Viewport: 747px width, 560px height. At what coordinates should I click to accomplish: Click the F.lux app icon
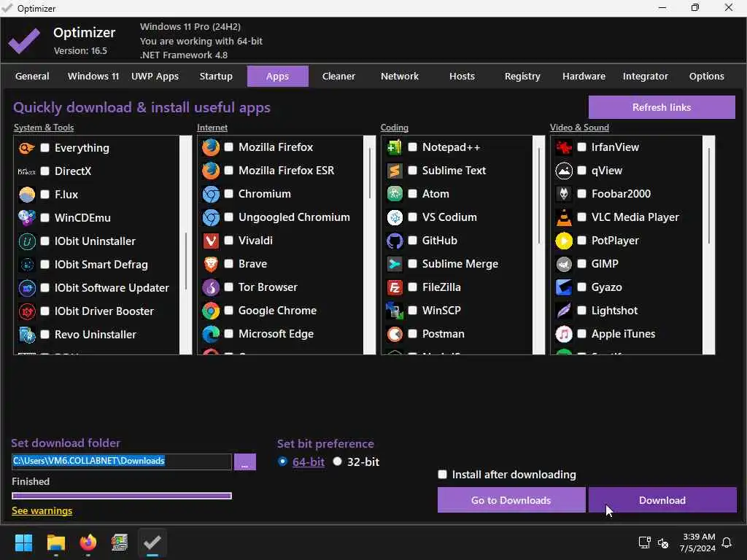point(27,195)
